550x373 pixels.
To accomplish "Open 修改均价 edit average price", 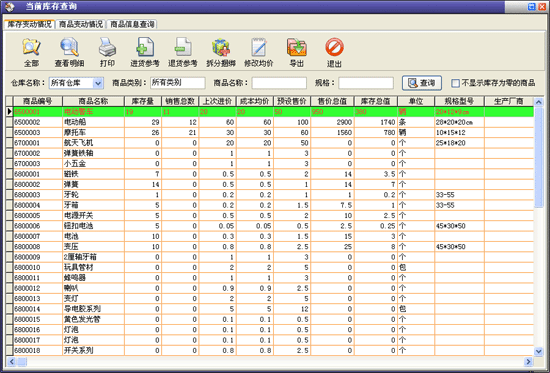I will 259,53.
